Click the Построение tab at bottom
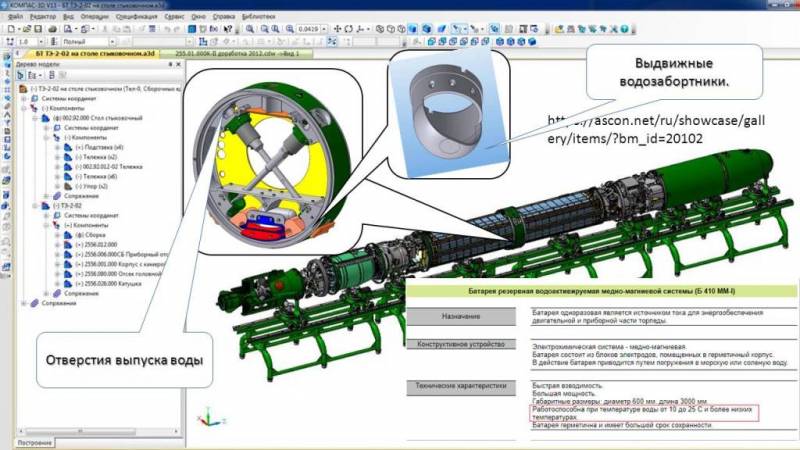This screenshot has height=450, width=800. click(34, 441)
